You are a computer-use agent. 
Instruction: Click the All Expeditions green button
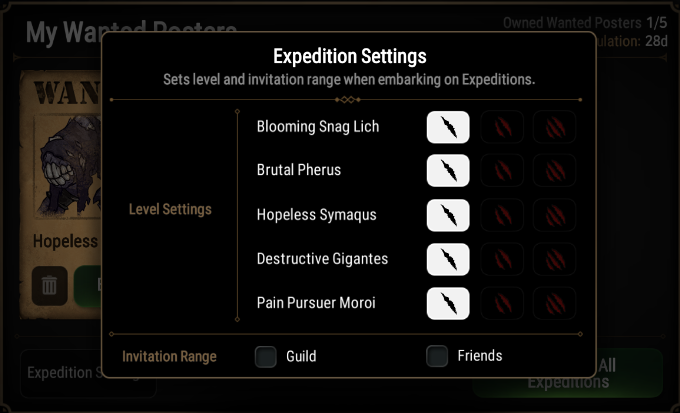(568, 374)
